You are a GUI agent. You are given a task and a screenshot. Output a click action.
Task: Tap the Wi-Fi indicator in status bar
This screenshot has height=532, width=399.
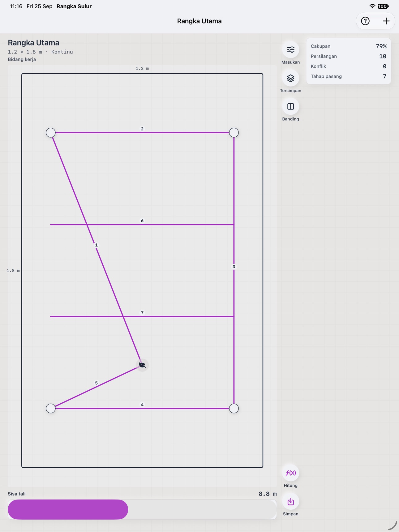(x=372, y=6)
